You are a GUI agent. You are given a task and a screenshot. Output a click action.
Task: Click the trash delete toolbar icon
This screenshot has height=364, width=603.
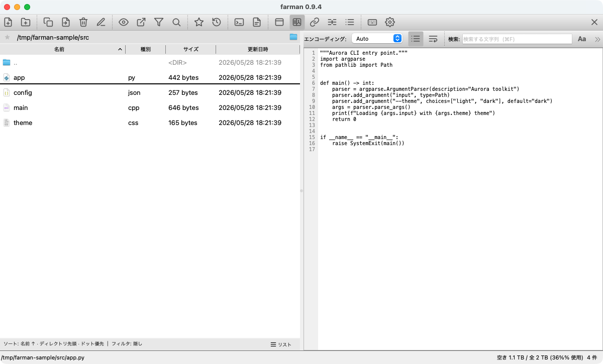(83, 22)
